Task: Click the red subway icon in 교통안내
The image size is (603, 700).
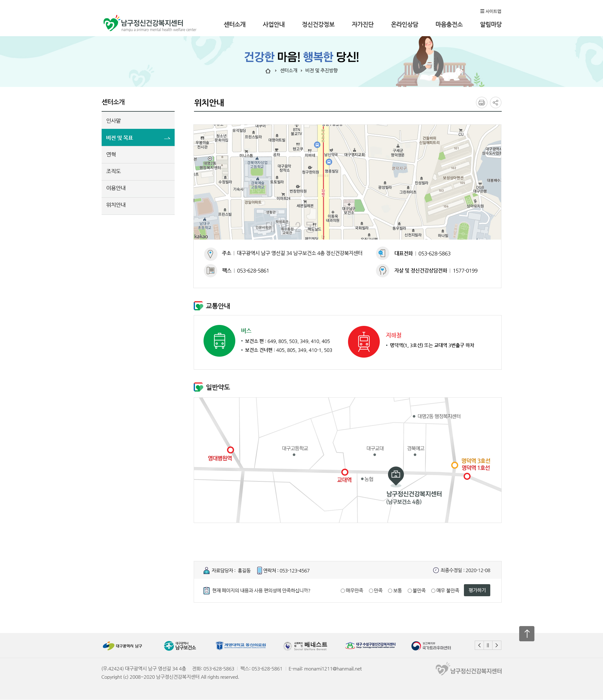Action: (x=364, y=341)
